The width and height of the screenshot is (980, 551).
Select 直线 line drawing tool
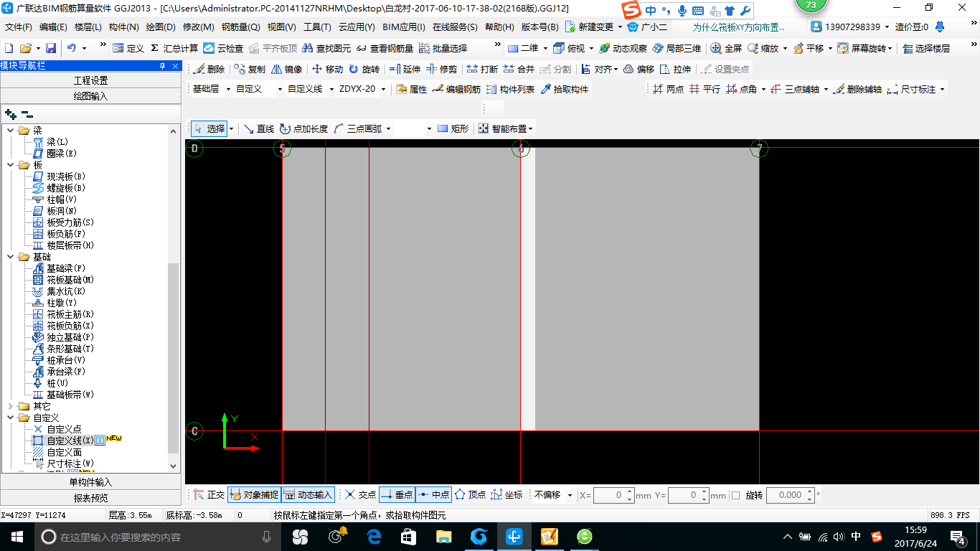click(x=258, y=128)
